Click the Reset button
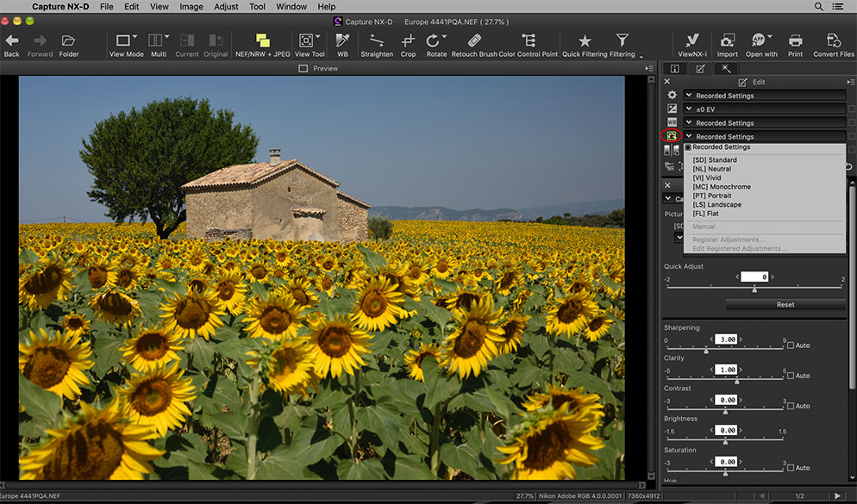The width and height of the screenshot is (857, 504). 785,305
